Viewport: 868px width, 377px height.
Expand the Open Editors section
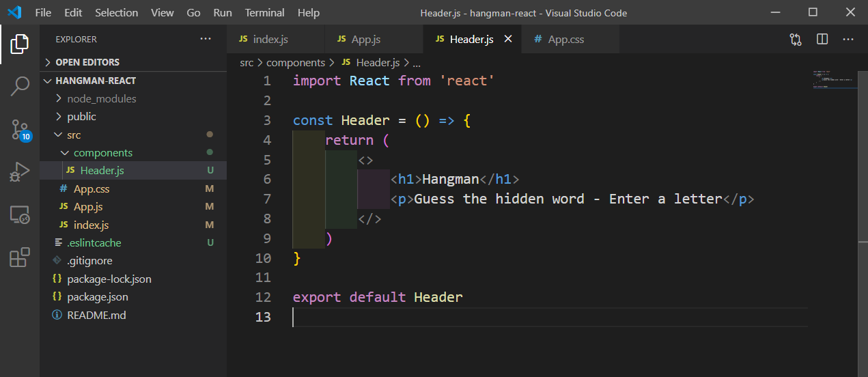(x=133, y=62)
